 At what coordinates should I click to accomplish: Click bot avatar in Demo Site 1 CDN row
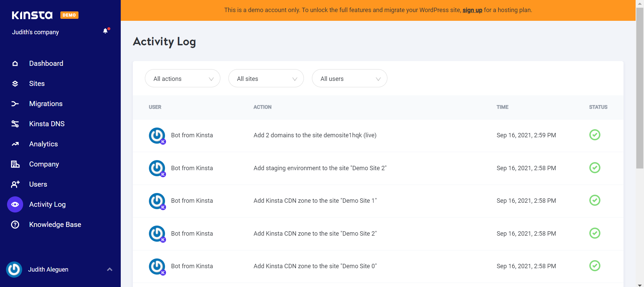tap(157, 201)
